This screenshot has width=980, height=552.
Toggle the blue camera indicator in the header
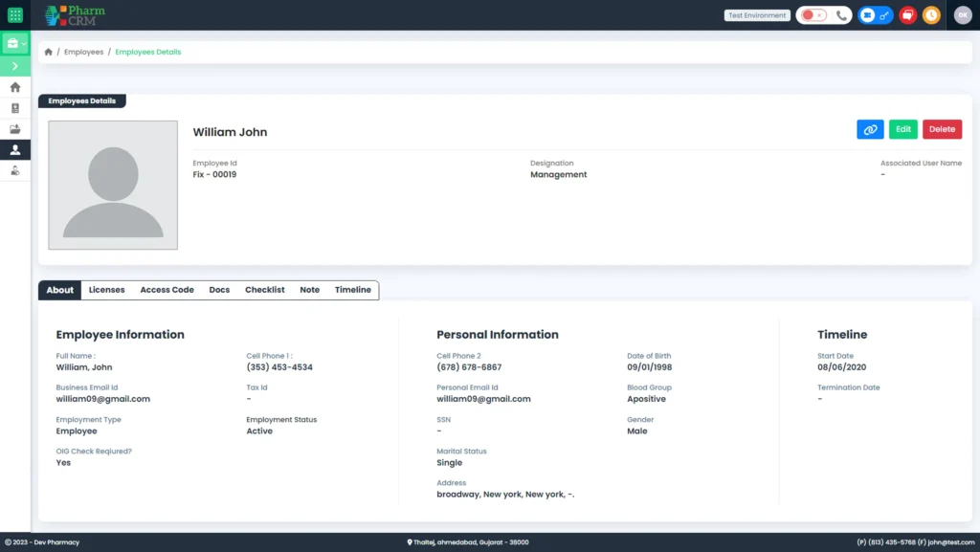click(x=869, y=15)
